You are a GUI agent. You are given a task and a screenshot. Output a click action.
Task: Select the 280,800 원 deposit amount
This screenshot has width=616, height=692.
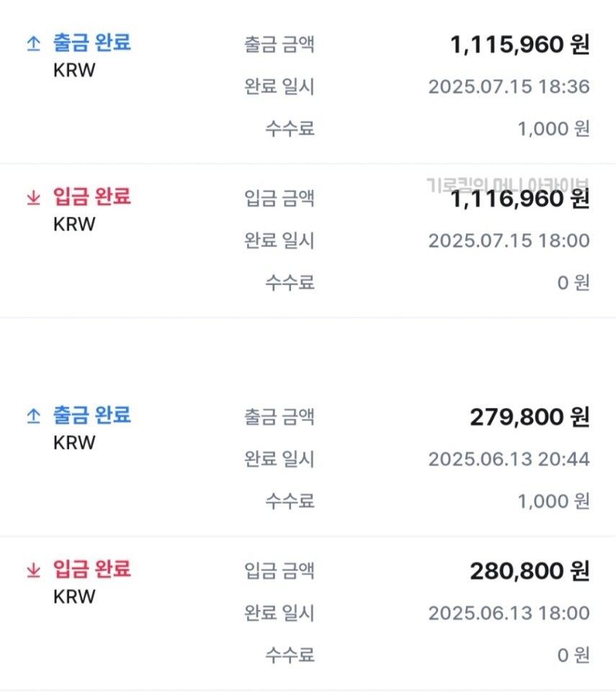click(x=530, y=571)
